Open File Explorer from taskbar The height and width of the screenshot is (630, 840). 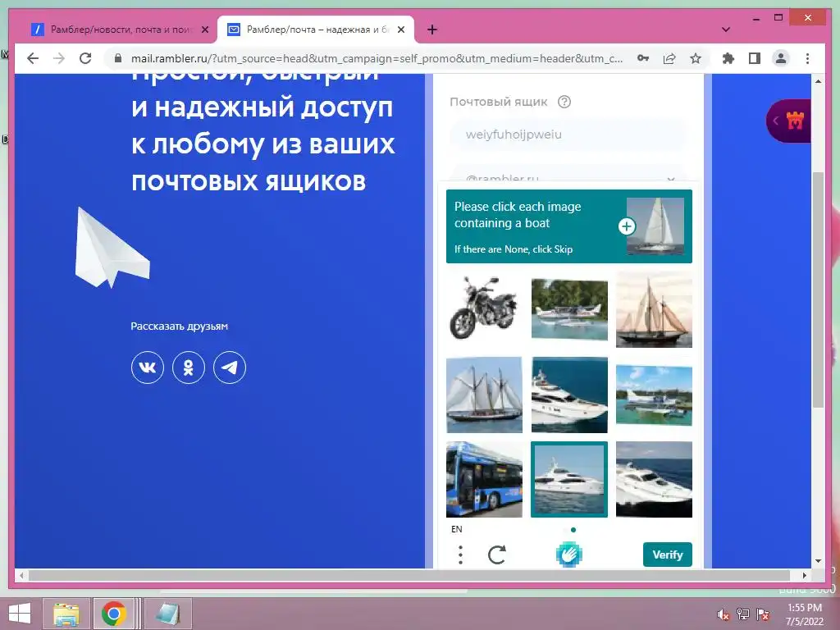tap(66, 614)
